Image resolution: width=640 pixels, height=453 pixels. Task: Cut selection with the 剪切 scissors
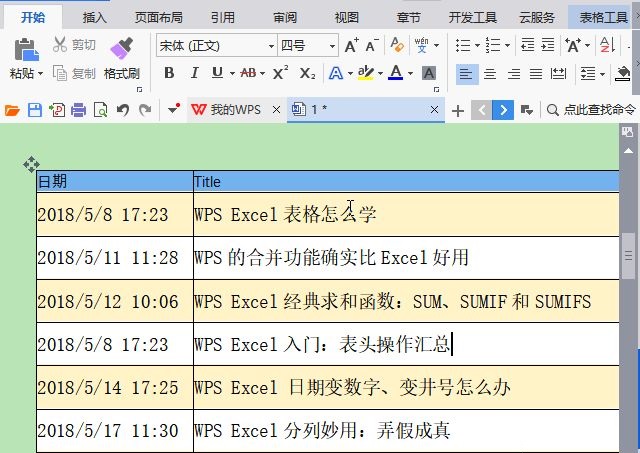click(74, 44)
